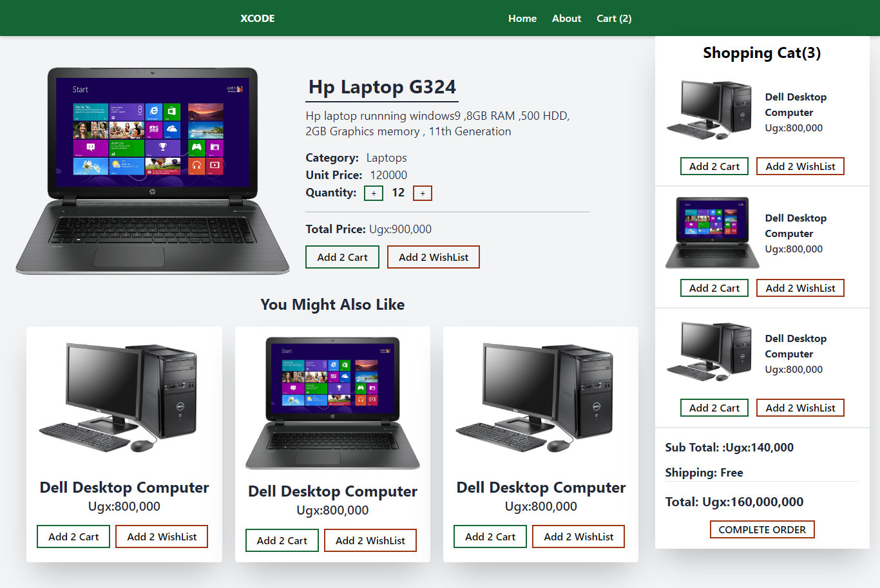Open the Home menu link
Viewport: 880px width, 588px height.
click(522, 19)
